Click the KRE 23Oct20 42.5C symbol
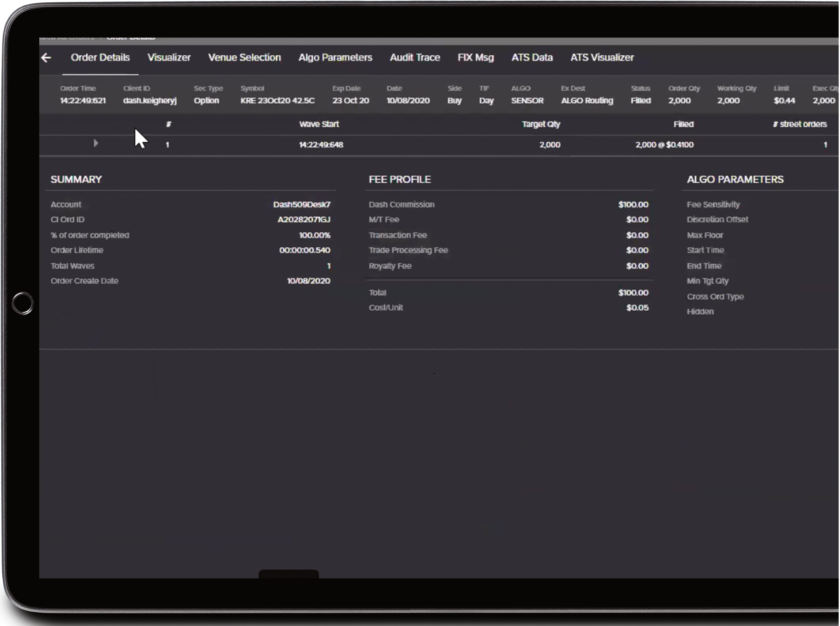This screenshot has height=626, width=840. tap(277, 101)
